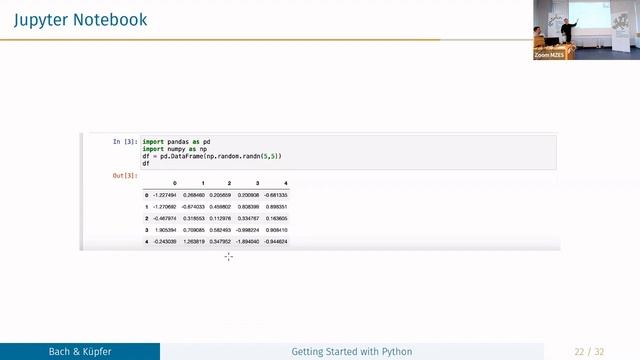
Task: Click column header 1 of the DataFrame output
Action: [x=203, y=183]
